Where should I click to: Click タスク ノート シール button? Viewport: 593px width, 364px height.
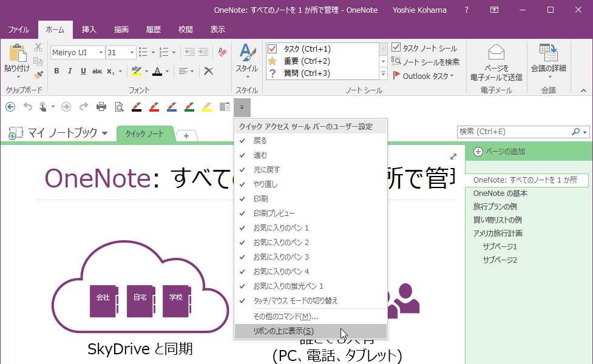pyautogui.click(x=424, y=48)
